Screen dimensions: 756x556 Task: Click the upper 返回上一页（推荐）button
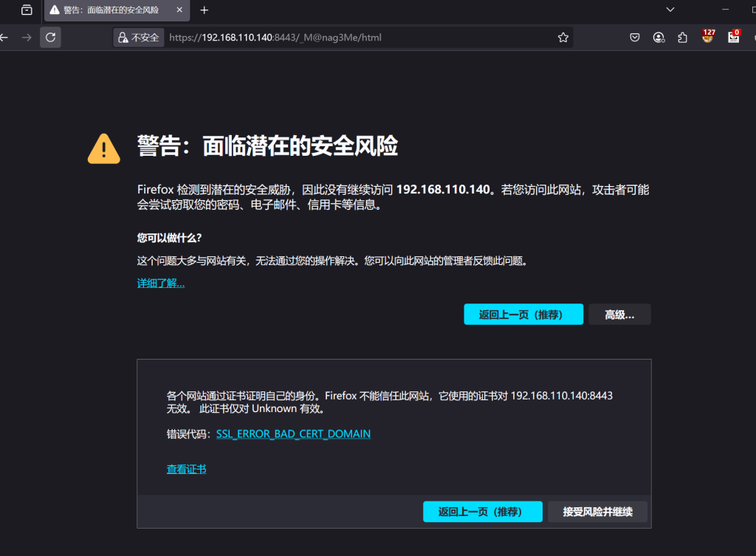tap(523, 315)
